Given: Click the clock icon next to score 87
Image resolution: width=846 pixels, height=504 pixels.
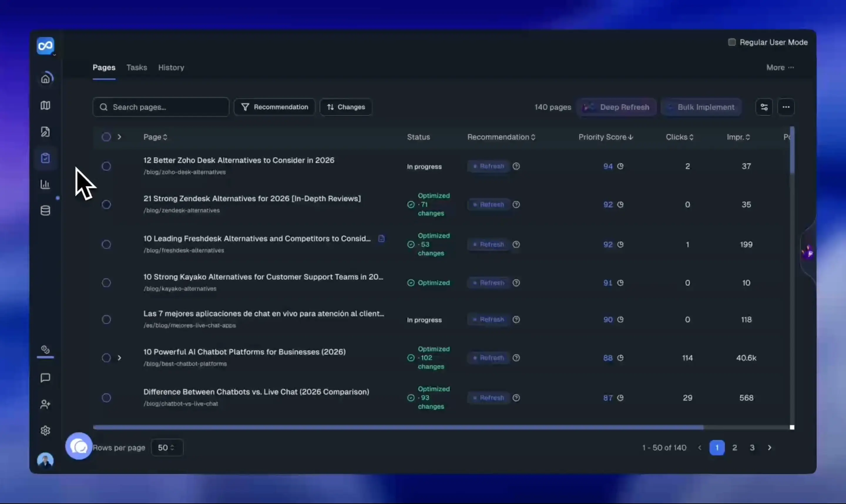Looking at the screenshot, I should (620, 398).
